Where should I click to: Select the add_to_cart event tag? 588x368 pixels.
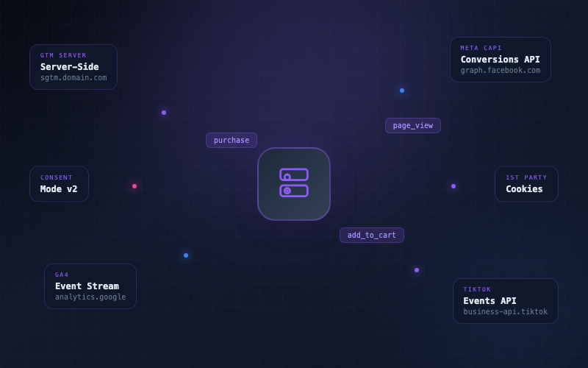371,235
